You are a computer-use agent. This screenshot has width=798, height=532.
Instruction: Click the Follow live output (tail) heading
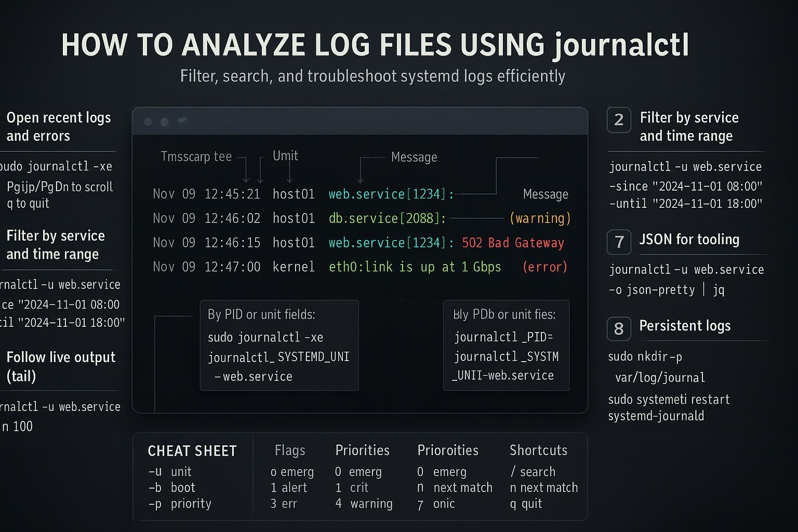tap(61, 366)
